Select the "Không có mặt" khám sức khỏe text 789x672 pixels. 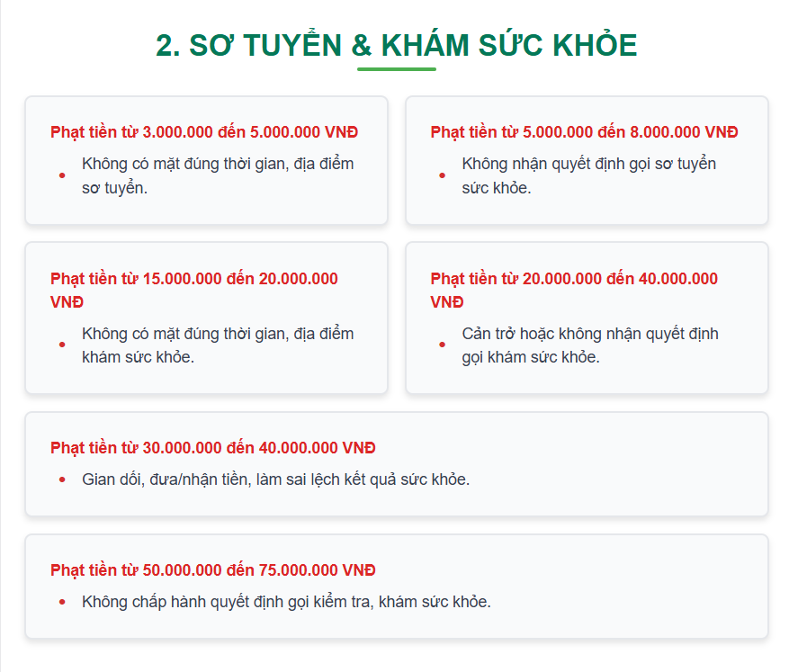[218, 345]
